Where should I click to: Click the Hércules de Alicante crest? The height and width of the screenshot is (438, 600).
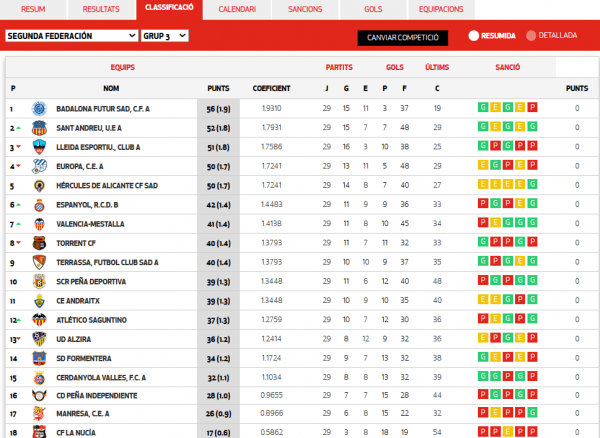(x=39, y=186)
